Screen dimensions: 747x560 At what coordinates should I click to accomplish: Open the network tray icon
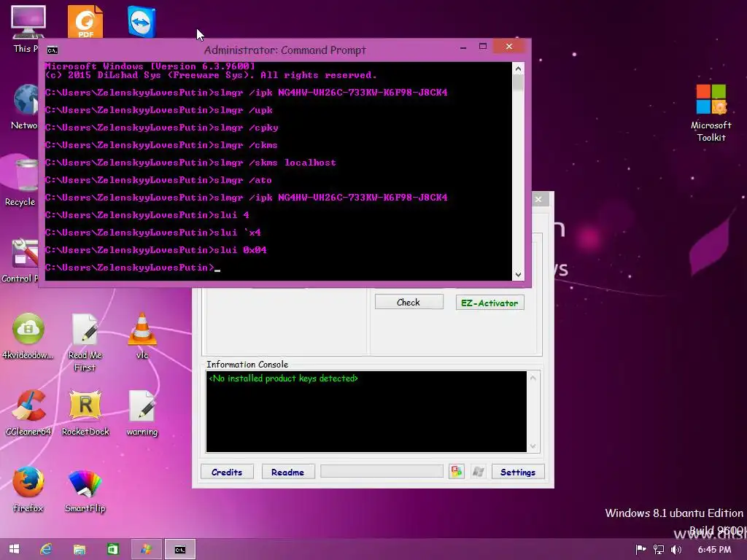[x=659, y=550]
